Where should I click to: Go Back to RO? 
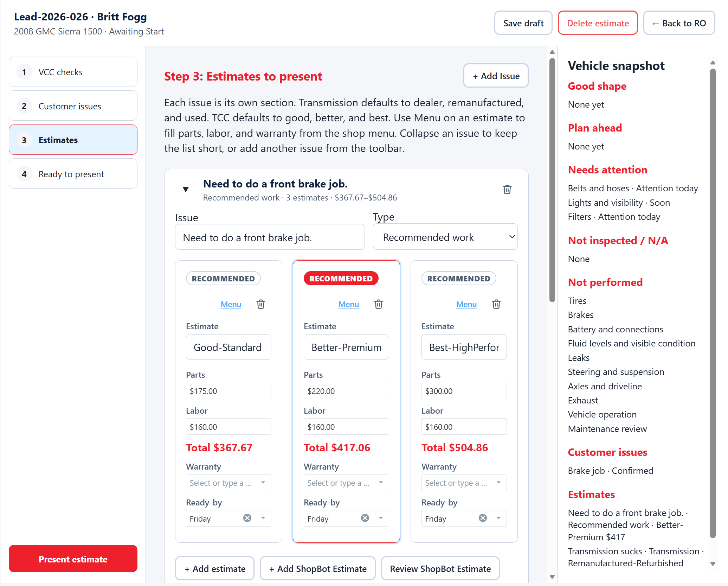[x=679, y=23]
